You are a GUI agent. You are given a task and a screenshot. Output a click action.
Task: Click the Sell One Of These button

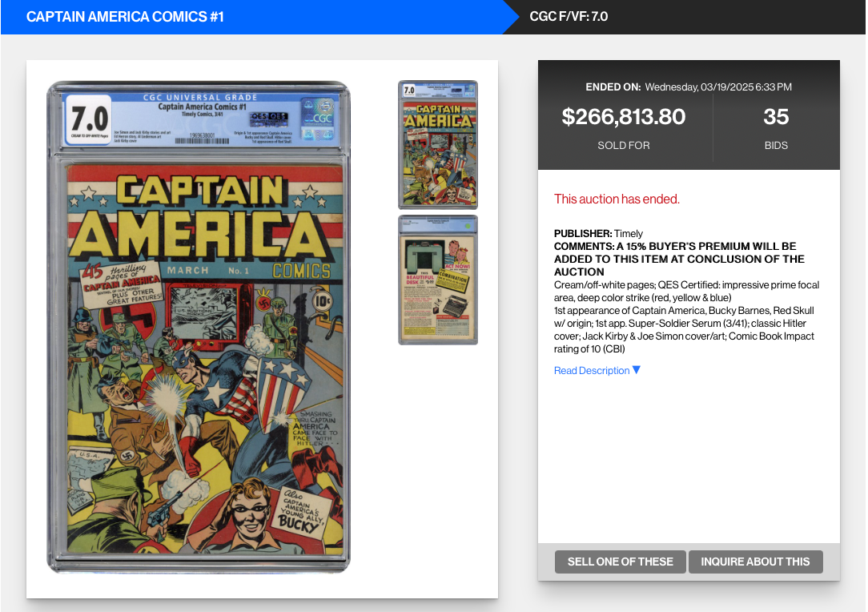(621, 562)
